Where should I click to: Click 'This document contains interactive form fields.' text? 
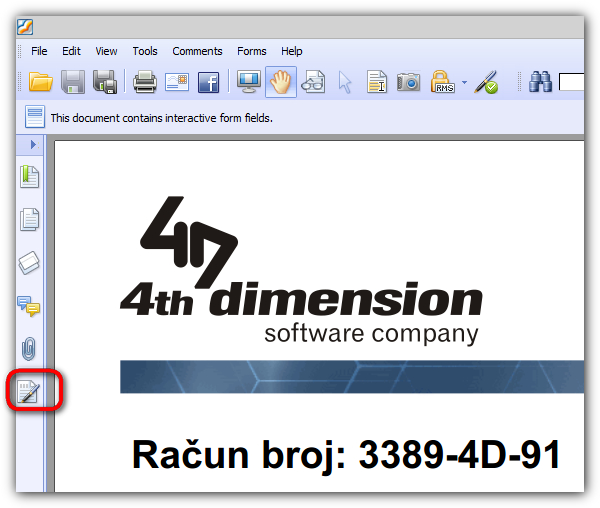[x=161, y=118]
